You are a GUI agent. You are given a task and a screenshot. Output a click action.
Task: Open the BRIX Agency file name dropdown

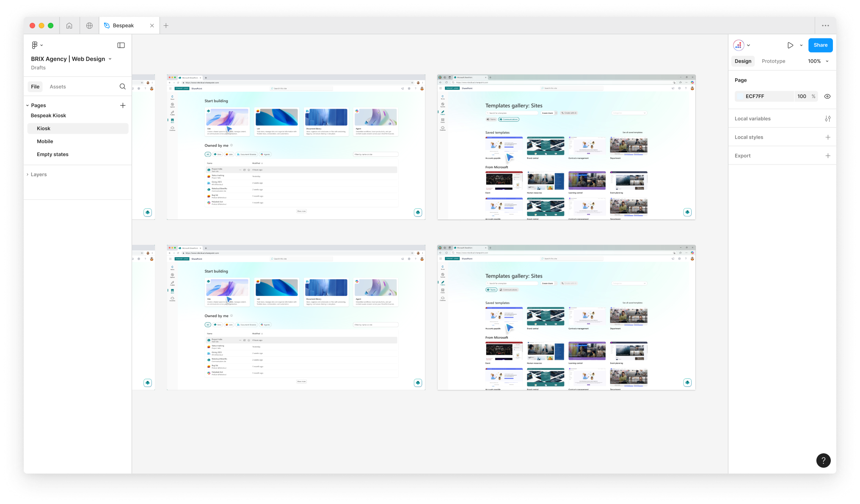(110, 59)
